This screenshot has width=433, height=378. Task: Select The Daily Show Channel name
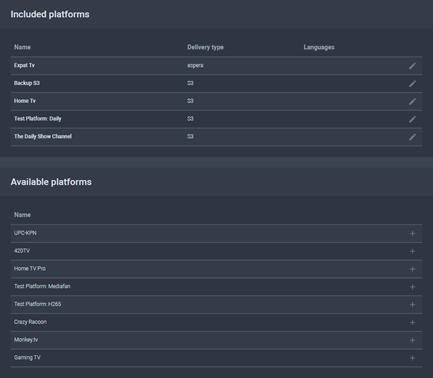[43, 136]
